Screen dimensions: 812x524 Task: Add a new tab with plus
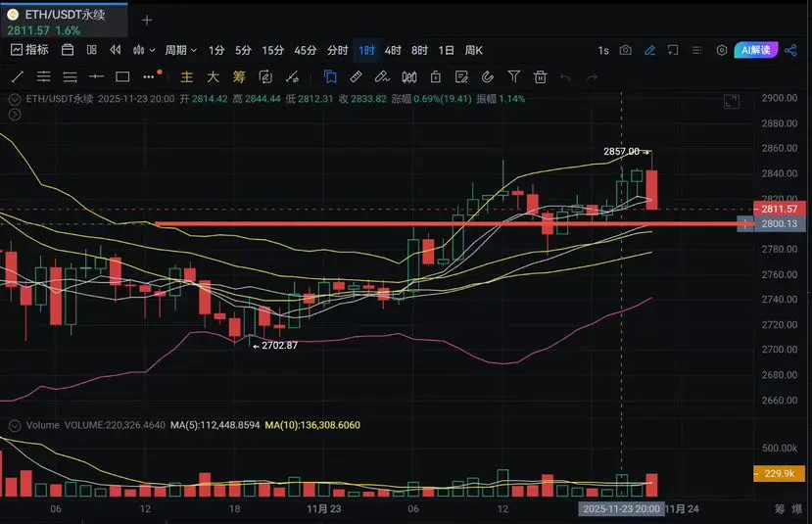147,21
